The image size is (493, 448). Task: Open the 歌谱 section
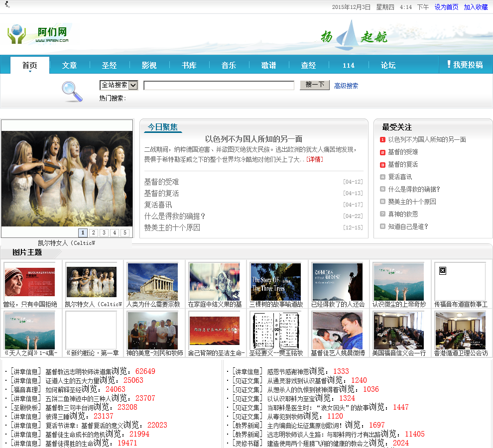tap(268, 65)
